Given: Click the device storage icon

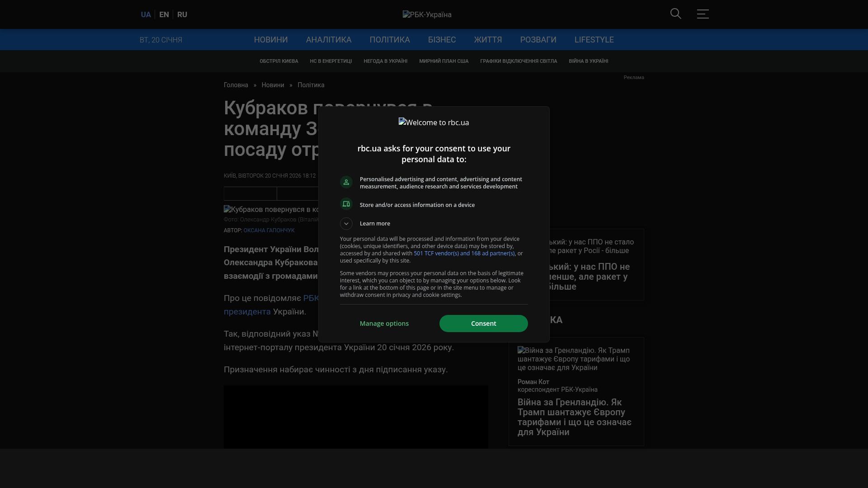Looking at the screenshot, I should pyautogui.click(x=346, y=204).
